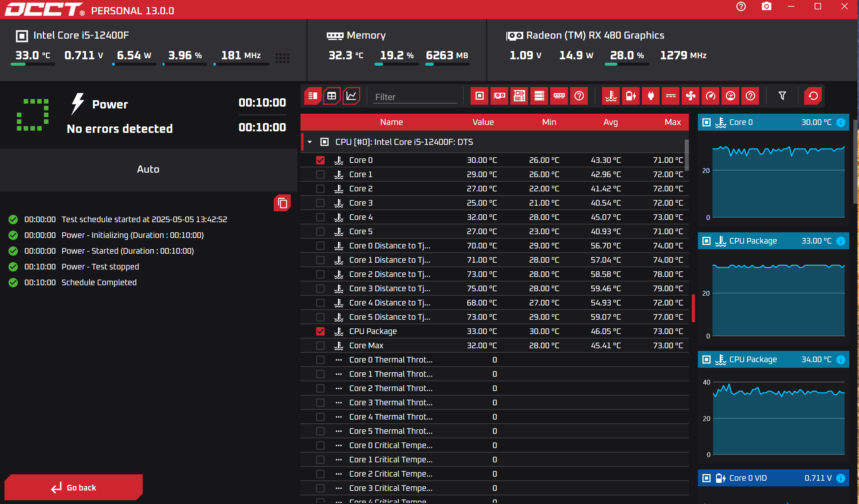Switch to the table view icon

tap(332, 96)
